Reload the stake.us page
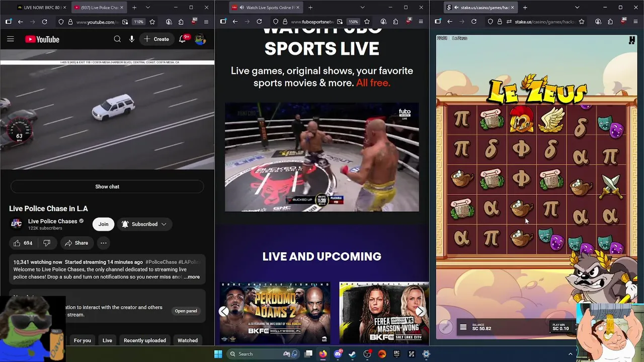The image size is (644, 362). [474, 22]
